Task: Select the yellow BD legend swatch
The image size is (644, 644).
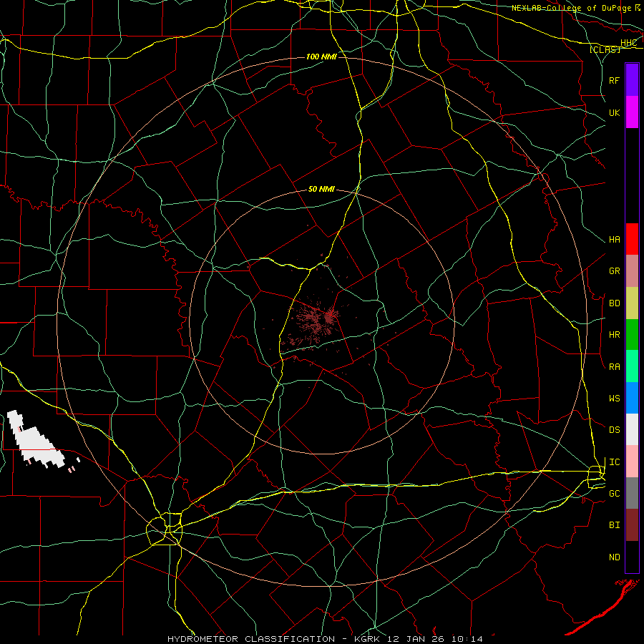Action: pyautogui.click(x=632, y=303)
